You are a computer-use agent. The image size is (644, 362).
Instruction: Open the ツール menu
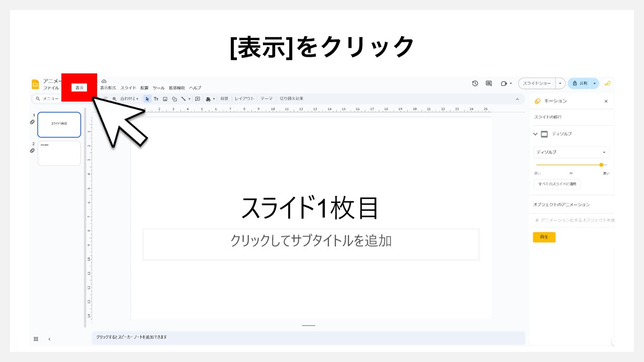tap(158, 87)
